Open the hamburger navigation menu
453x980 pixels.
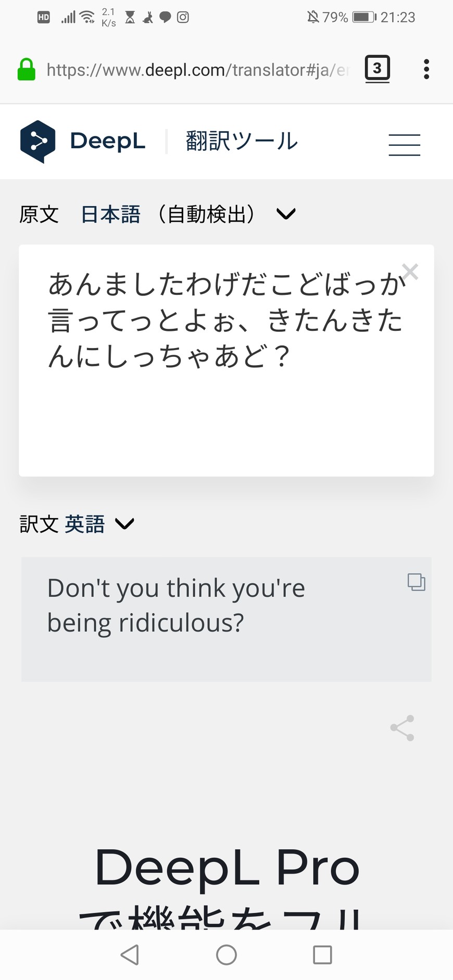tap(404, 145)
